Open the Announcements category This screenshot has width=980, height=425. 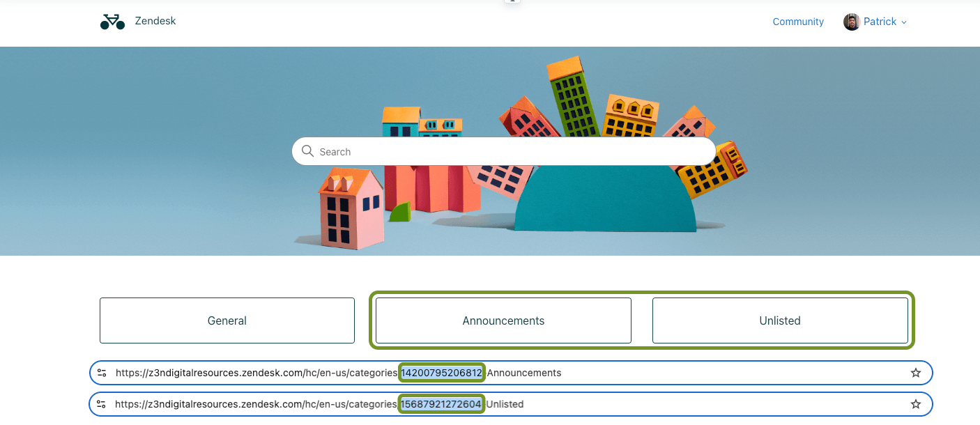(x=503, y=320)
